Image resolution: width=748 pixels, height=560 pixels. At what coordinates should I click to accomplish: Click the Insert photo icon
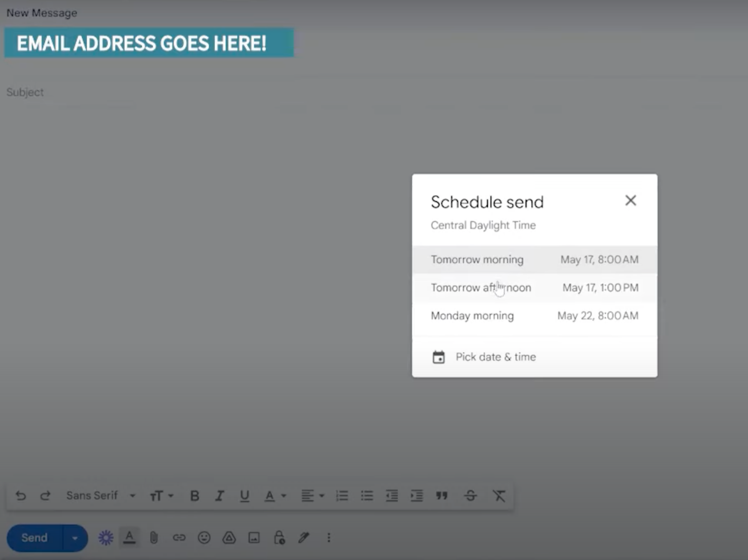(x=253, y=537)
